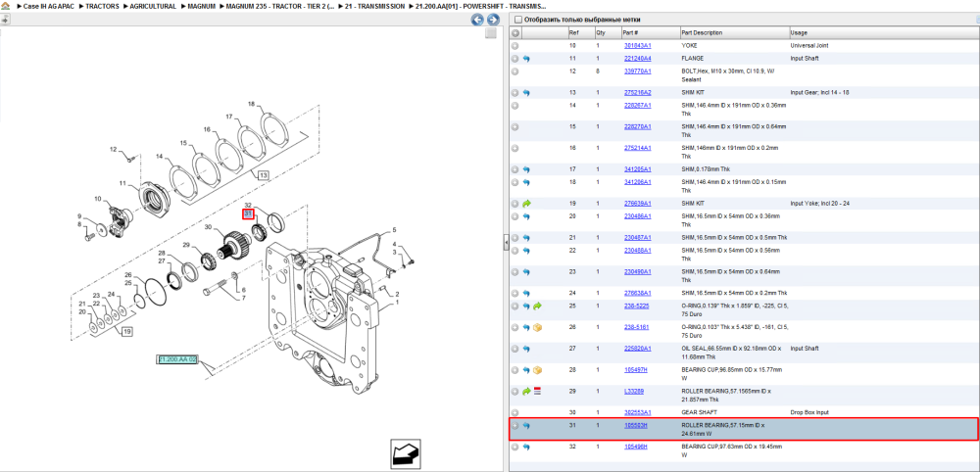The width and height of the screenshot is (980, 472).
Task: Open the 21 - TRANSMISSION breadcrumb
Action: tap(375, 6)
